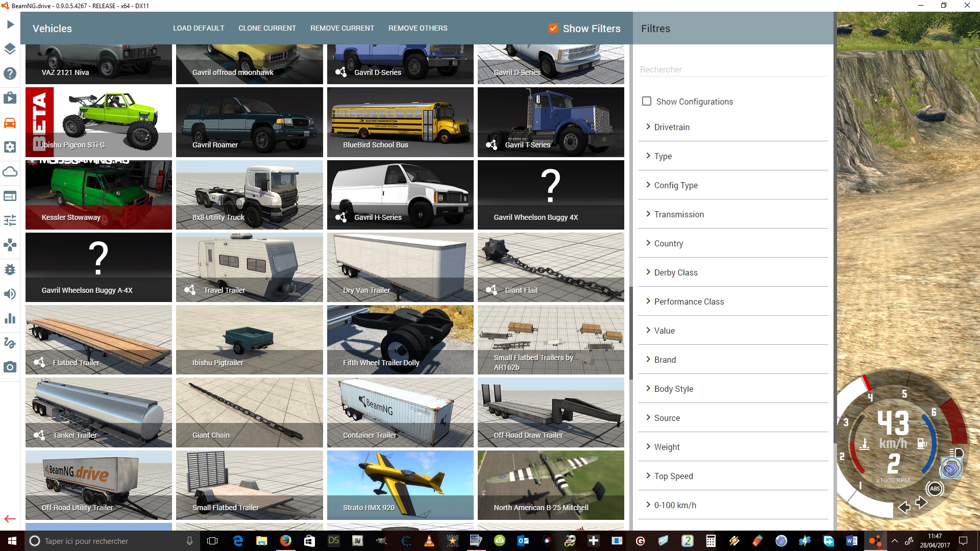980x551 pixels.
Task: Click the fuel pump icon on gauge
Action: click(x=922, y=443)
